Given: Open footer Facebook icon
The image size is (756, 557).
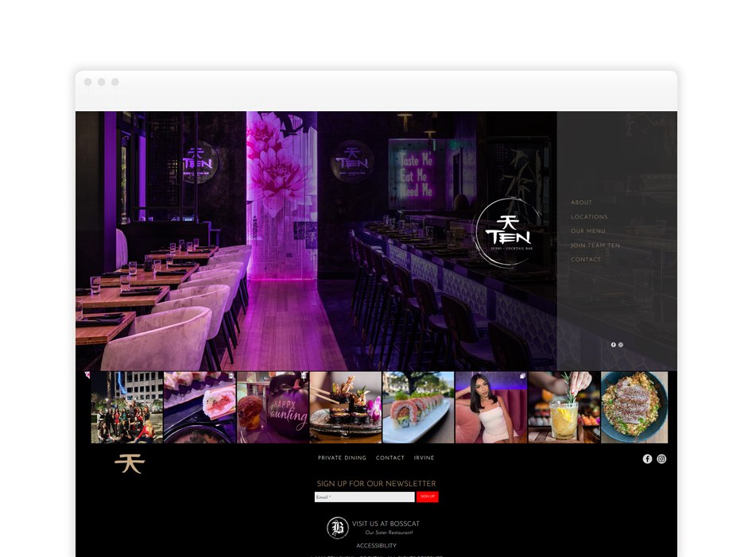Looking at the screenshot, I should click(x=647, y=458).
